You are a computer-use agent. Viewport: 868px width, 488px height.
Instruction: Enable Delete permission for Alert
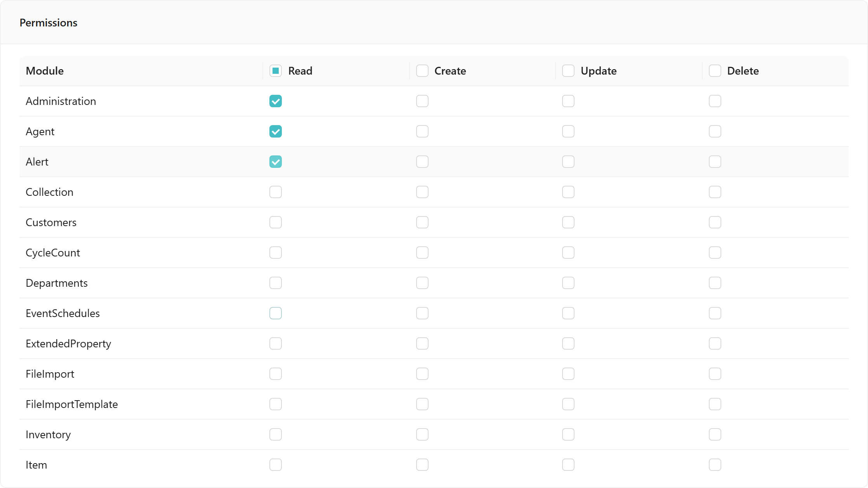pos(715,162)
